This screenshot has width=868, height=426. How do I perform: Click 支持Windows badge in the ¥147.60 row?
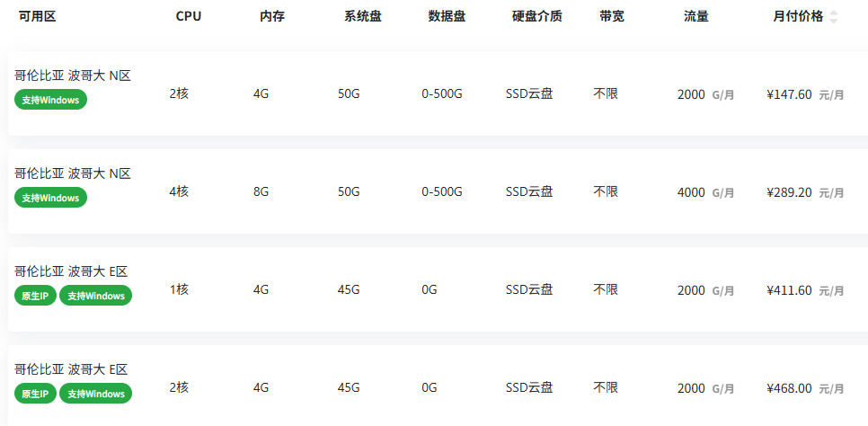click(50, 100)
